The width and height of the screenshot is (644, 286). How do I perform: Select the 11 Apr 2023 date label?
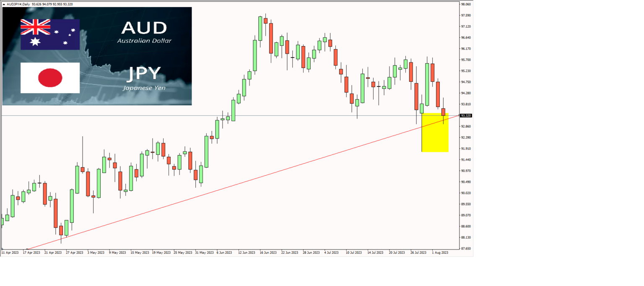pos(10,252)
